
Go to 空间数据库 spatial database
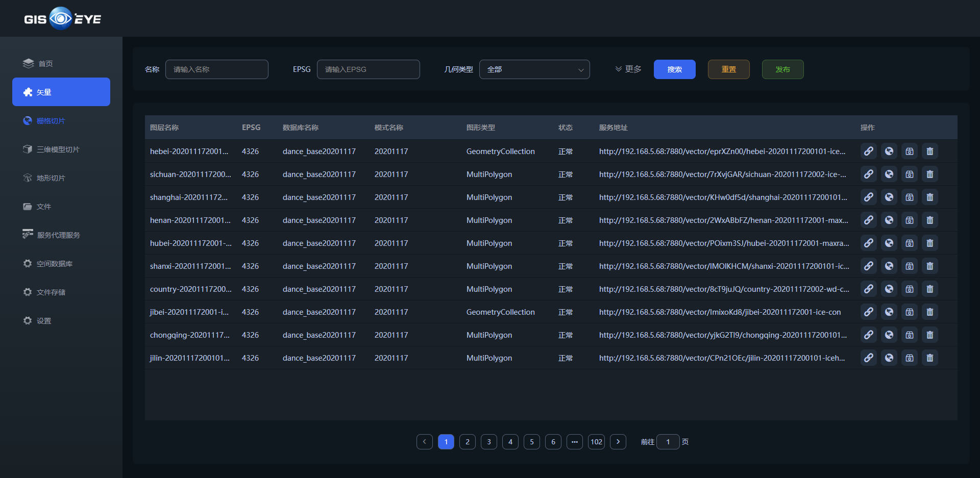click(61, 263)
